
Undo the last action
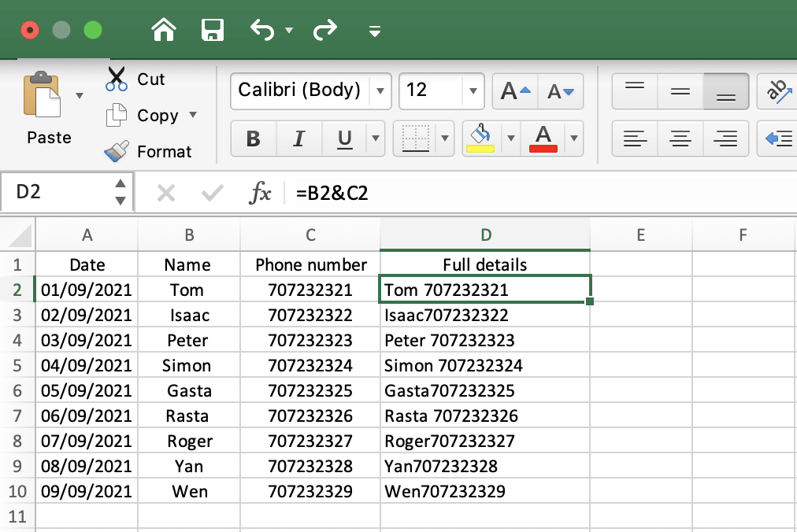point(262,30)
